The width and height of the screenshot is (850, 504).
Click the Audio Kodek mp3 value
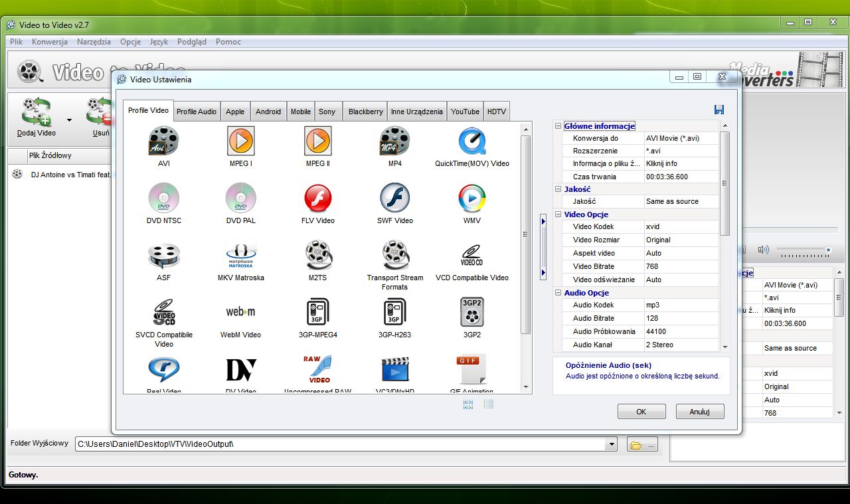(681, 305)
